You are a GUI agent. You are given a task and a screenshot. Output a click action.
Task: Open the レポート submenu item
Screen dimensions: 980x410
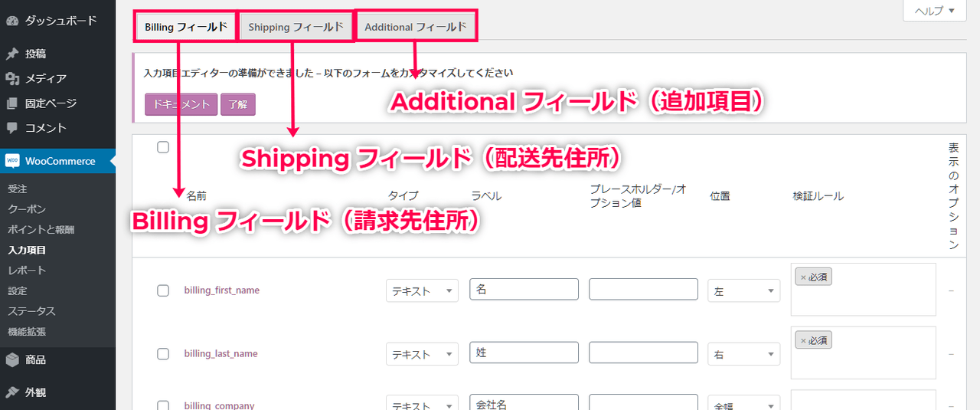click(27, 270)
